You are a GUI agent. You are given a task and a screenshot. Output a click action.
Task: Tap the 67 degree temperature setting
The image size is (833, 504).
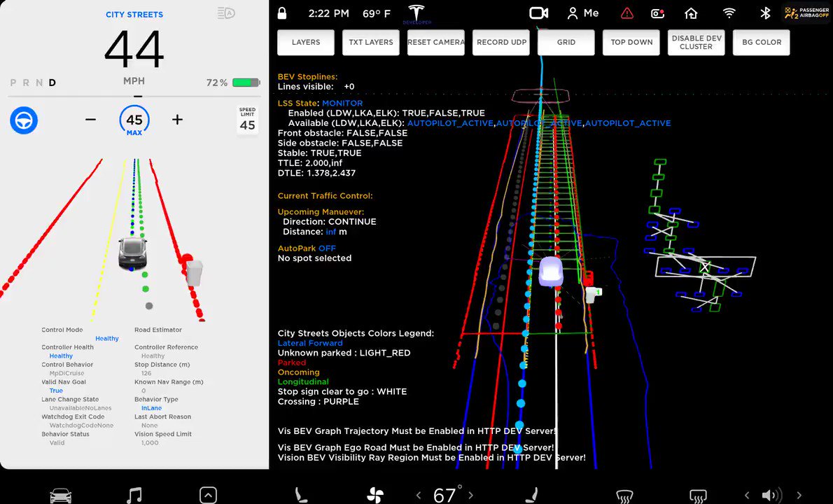click(x=447, y=494)
